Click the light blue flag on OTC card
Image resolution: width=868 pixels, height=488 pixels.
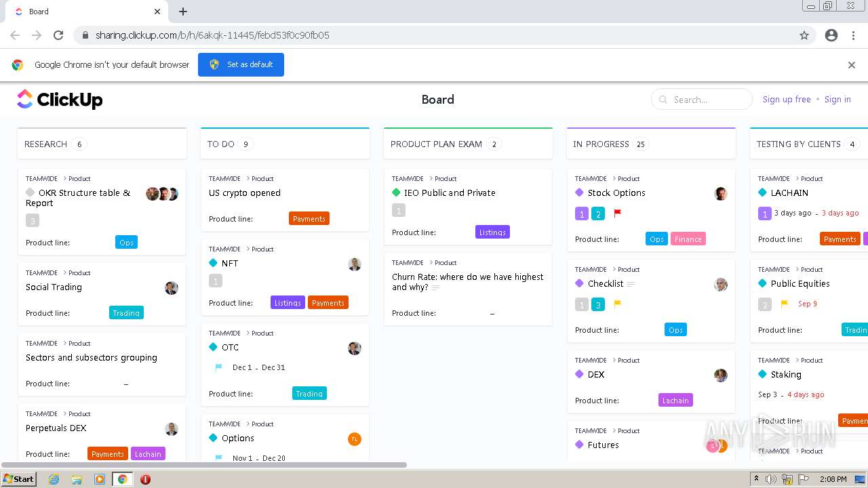coord(218,367)
